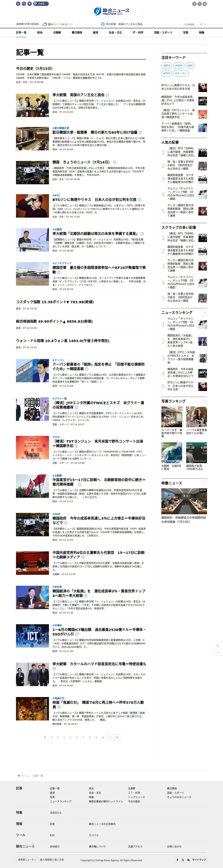
Task: Select the #BTS keyword tag
Action: [x=167, y=66]
